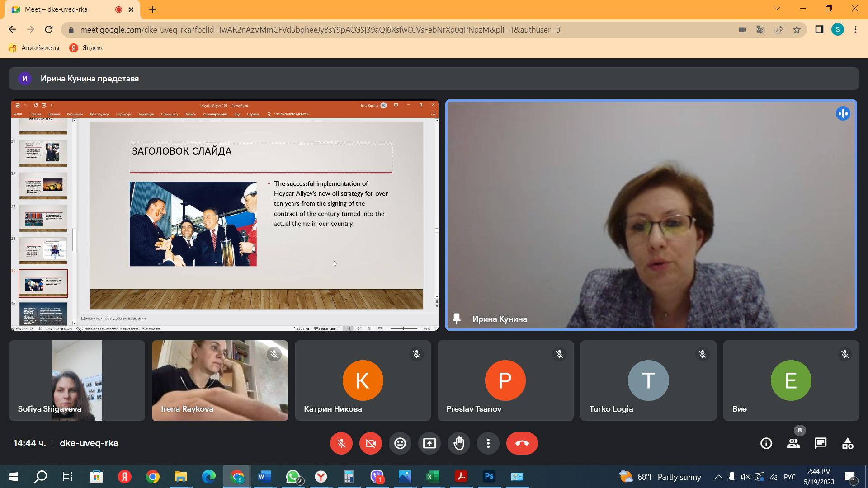868x488 pixels.
Task: Send a reaction emoji
Action: 400,443
